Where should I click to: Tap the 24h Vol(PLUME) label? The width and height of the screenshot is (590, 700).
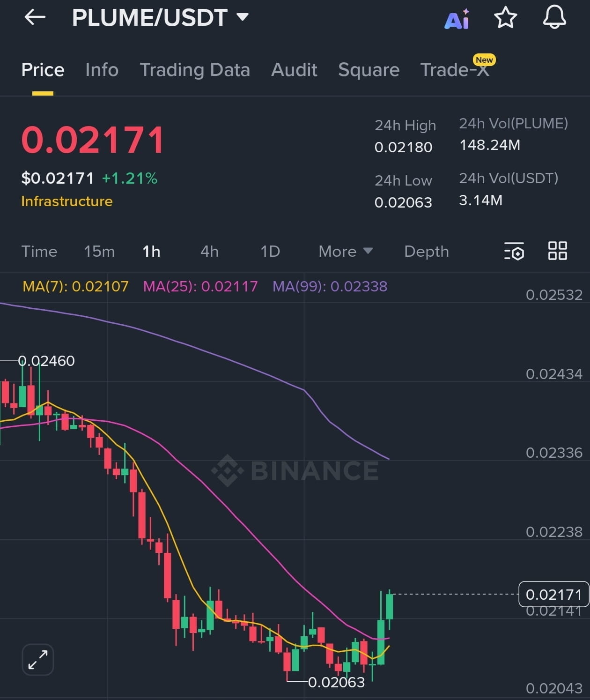pos(513,123)
